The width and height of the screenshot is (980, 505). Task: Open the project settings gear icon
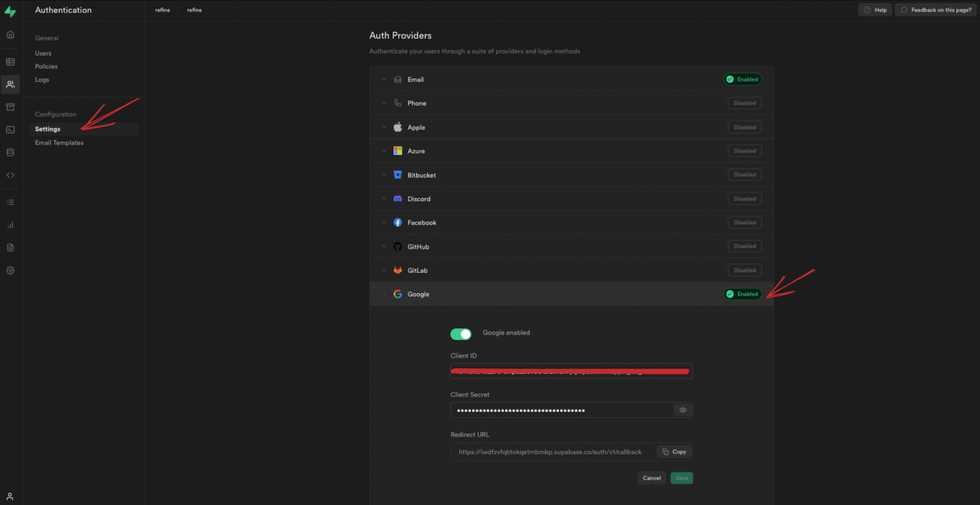point(10,270)
